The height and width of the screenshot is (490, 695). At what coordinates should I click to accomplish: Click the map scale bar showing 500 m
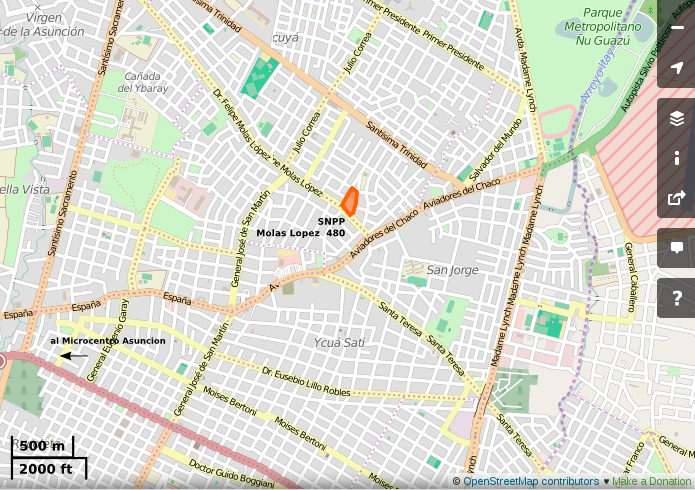[43, 447]
